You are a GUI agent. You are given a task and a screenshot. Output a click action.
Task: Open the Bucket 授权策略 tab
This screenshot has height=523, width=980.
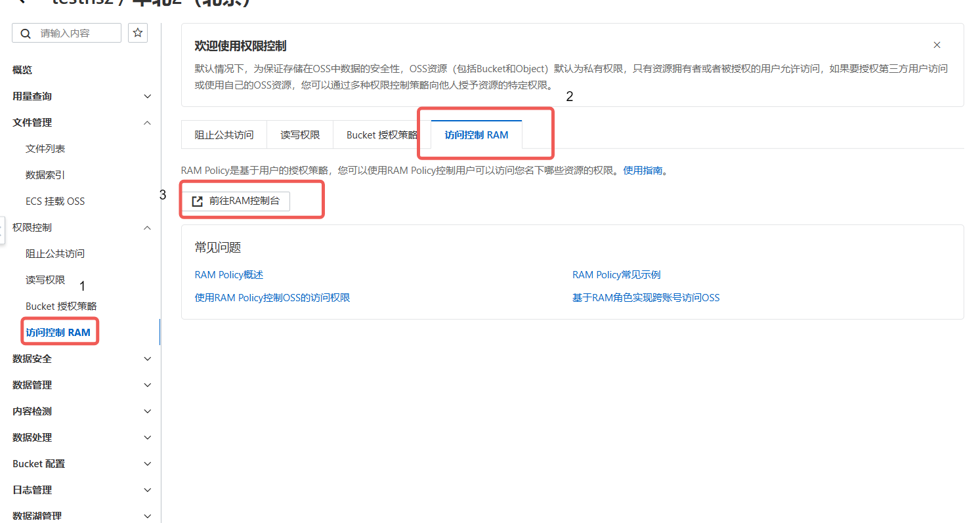point(381,135)
